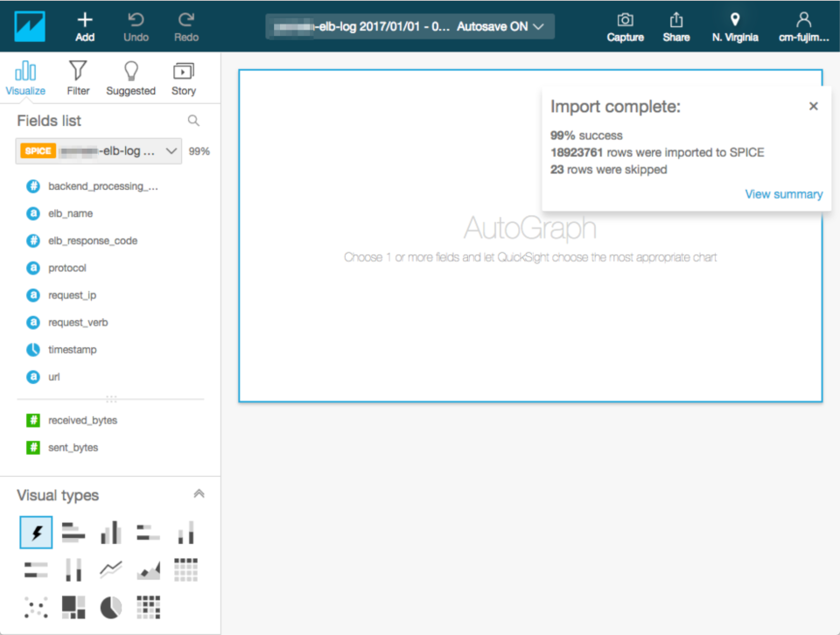Viewport: 840px width, 635px height.
Task: Select the line chart visual type
Action: [109, 569]
